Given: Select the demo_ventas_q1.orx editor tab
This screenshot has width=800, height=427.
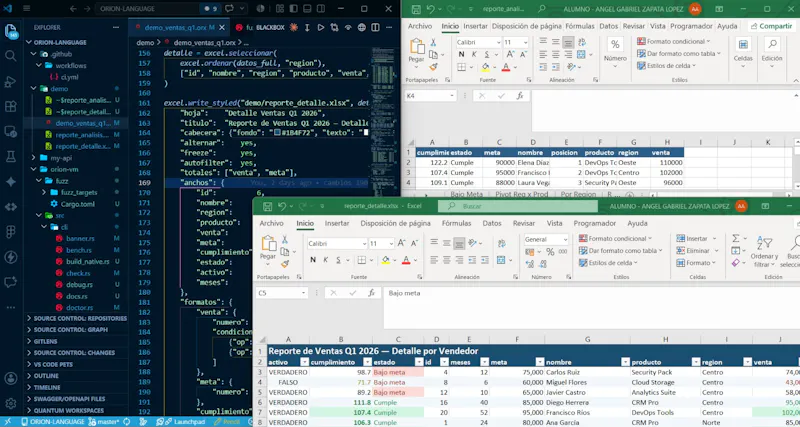Looking at the screenshot, I should click(x=179, y=28).
